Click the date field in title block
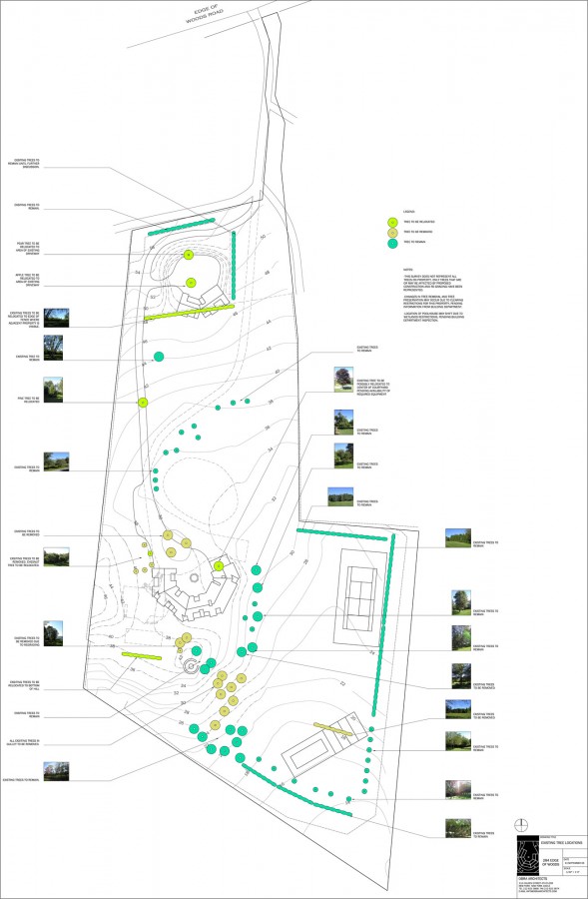The image size is (588, 899). coord(574,861)
